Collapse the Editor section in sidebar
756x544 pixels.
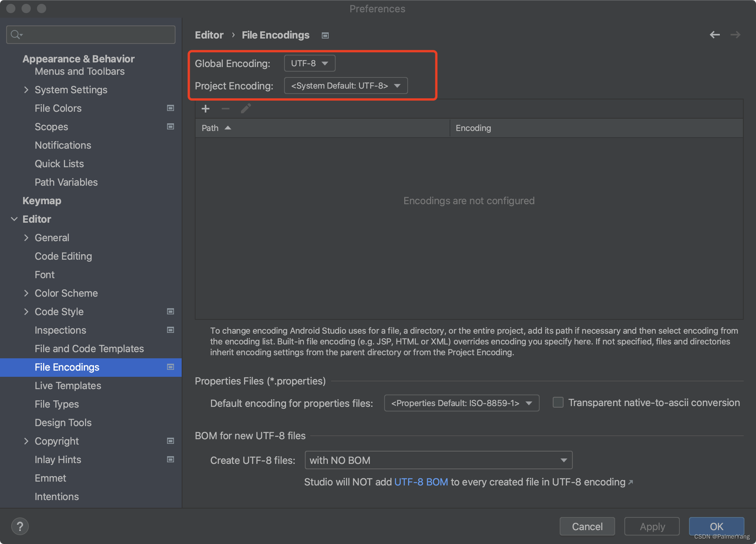pyautogui.click(x=14, y=219)
